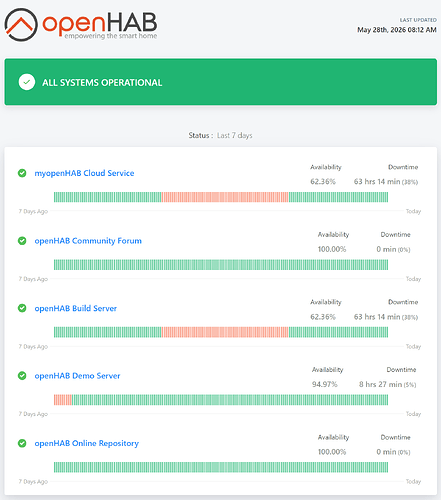Click '63 hrs 14 min' downtime for Cloud Service

coord(377,182)
